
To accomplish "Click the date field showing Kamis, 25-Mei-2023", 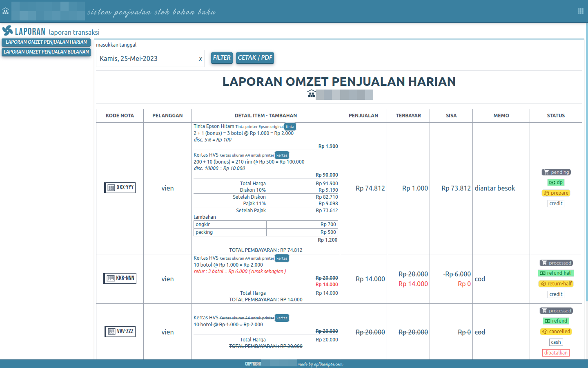I will click(145, 58).
